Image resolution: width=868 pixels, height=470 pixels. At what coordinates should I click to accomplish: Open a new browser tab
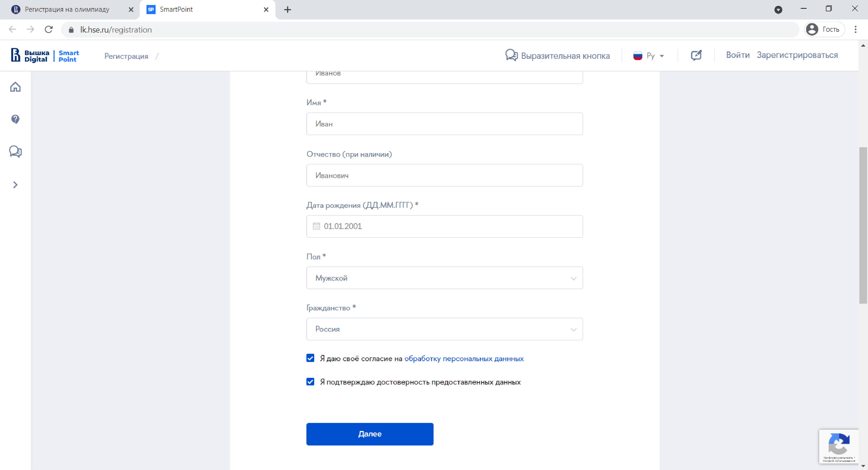(287, 10)
